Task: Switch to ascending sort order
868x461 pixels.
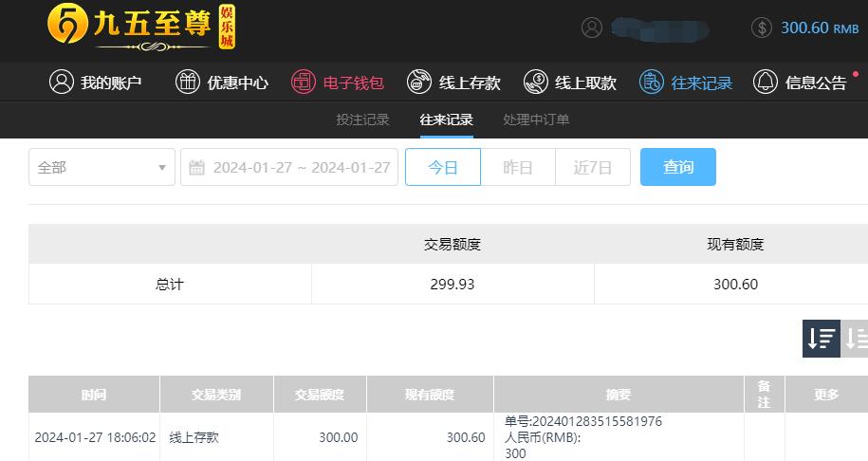Action: pyautogui.click(x=854, y=338)
